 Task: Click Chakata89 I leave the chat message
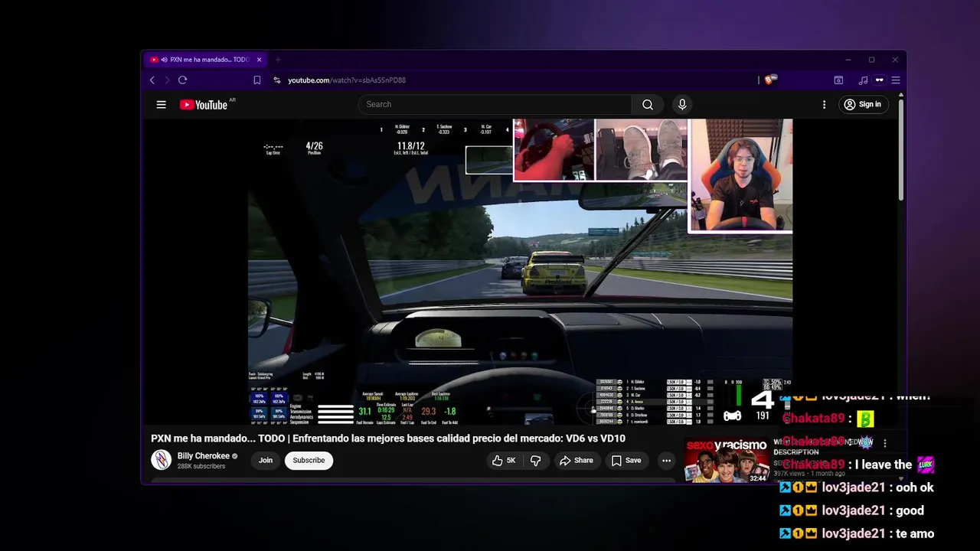click(x=857, y=465)
